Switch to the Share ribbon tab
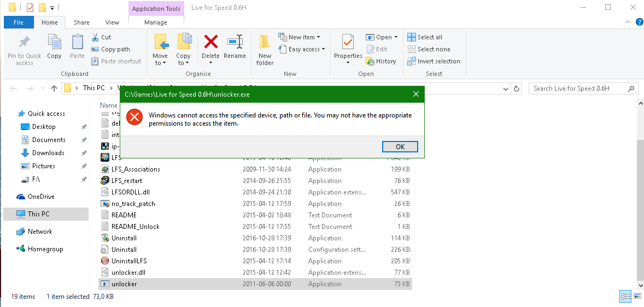644x307 pixels. (82, 22)
